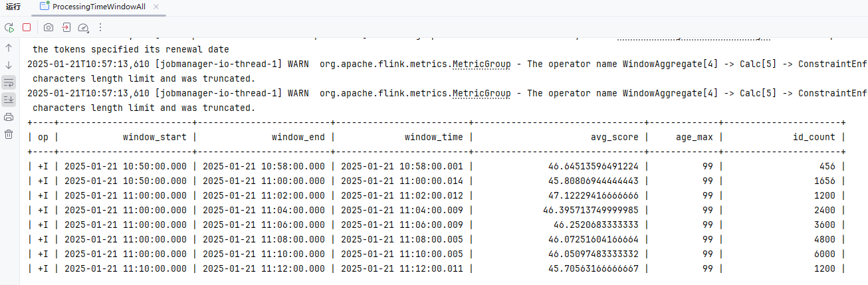Open the profiler gauge icon
Screen dimensions: 868x285
point(83,28)
